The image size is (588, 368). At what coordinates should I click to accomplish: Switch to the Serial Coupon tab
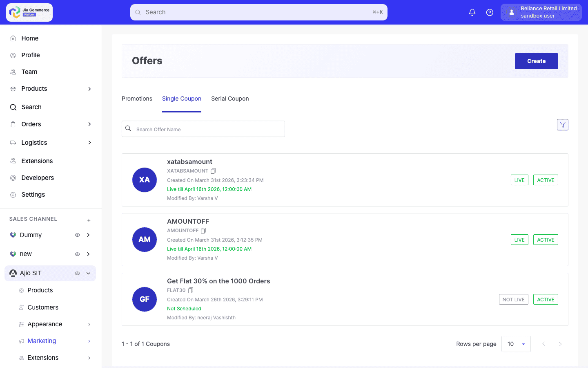click(x=230, y=99)
